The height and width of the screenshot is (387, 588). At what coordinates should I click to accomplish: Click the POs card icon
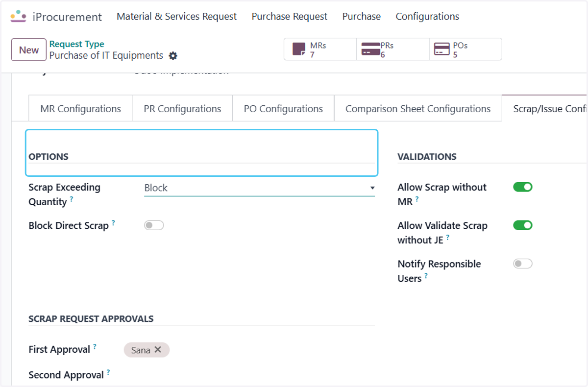point(442,49)
